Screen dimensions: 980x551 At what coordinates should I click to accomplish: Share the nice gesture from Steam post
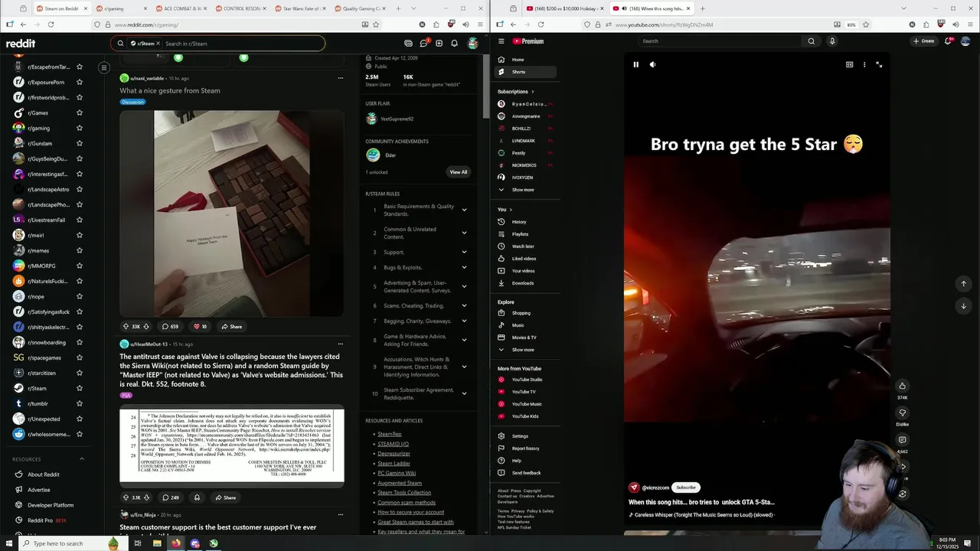pos(231,327)
